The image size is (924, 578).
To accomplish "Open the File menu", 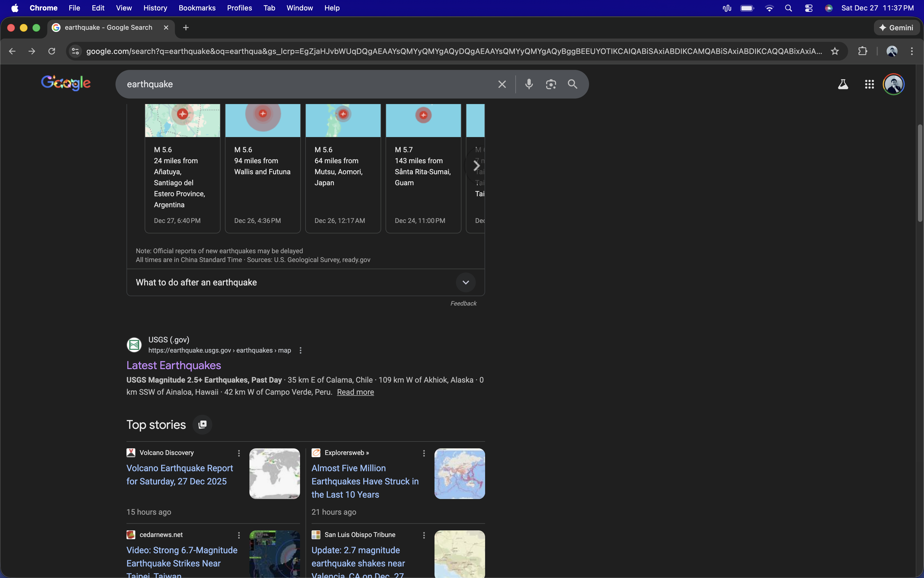I will 75,8.
